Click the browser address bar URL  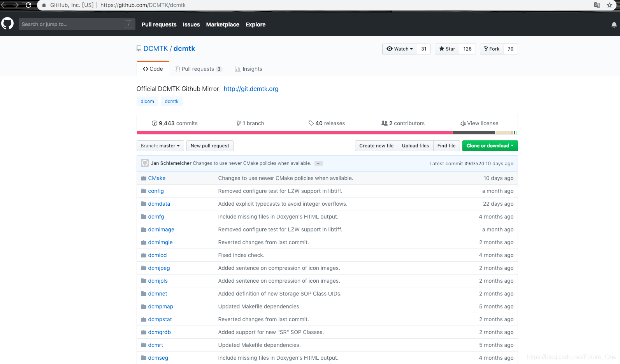pos(143,5)
